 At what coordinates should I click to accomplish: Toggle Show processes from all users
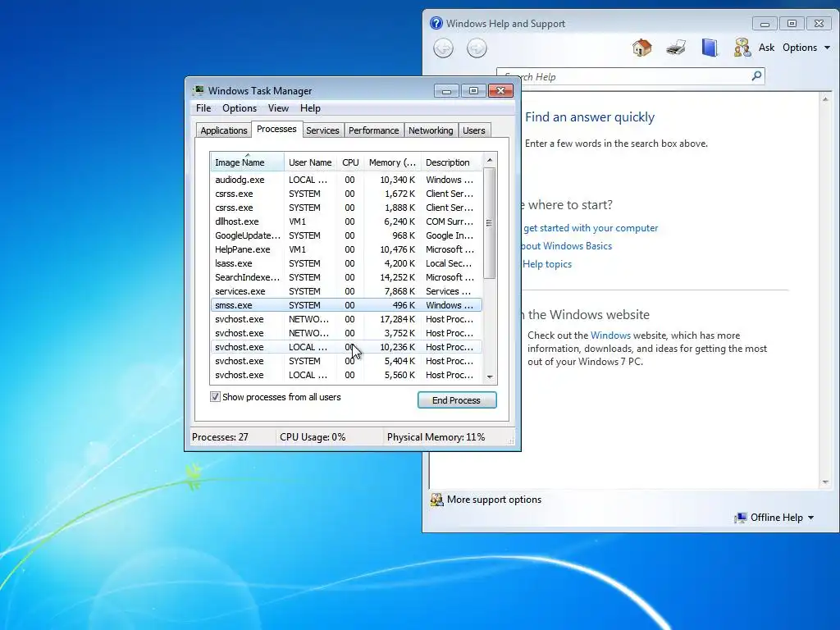coord(215,397)
